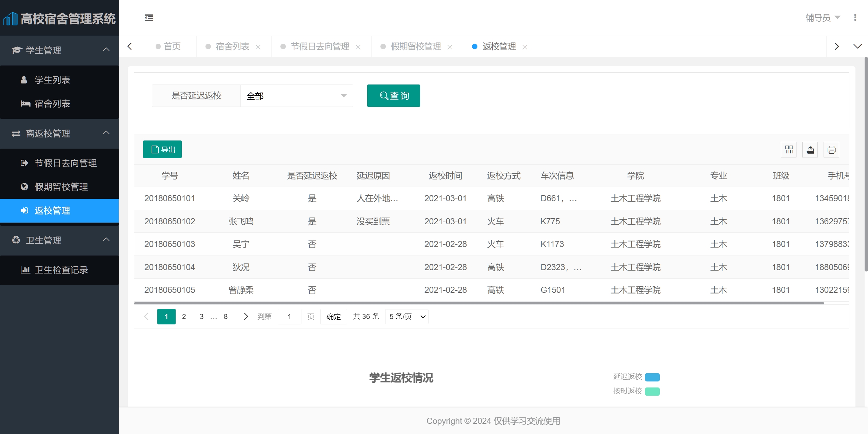Click the print table icon
Viewport: 868px width, 434px height.
pos(831,150)
